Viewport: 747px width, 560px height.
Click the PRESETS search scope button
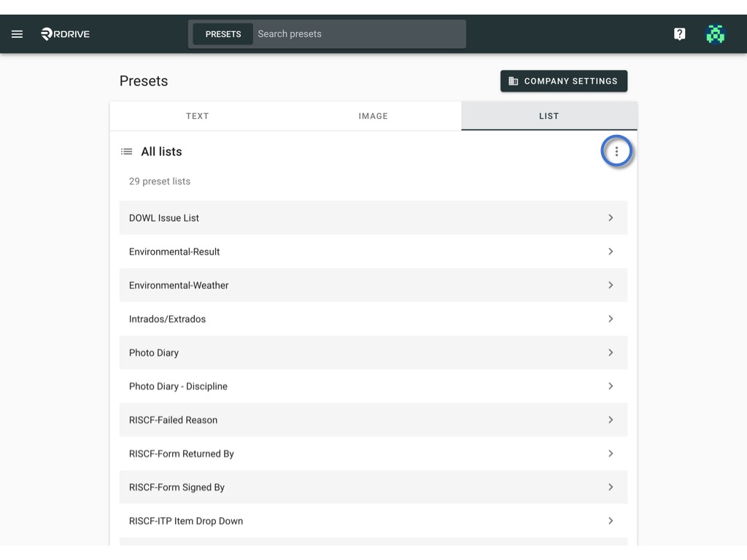[223, 34]
